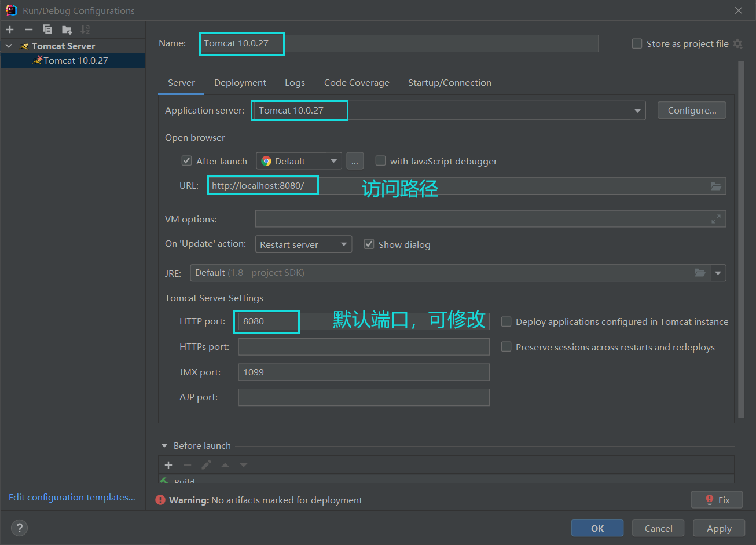Collapse the Before launch section
This screenshot has width=756, height=545.
pyautogui.click(x=164, y=445)
